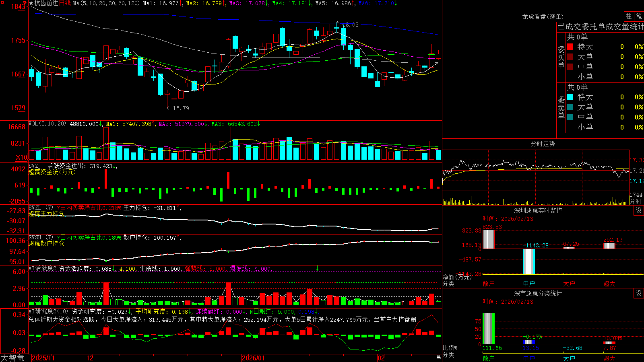
Task: Click the 超赢资金流(万元) label
Action: click(52, 172)
